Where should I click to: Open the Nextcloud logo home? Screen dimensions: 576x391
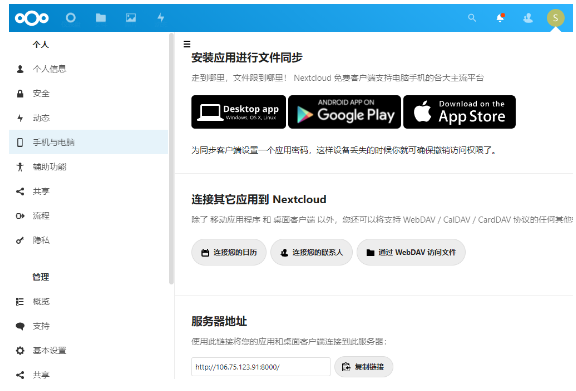32,18
